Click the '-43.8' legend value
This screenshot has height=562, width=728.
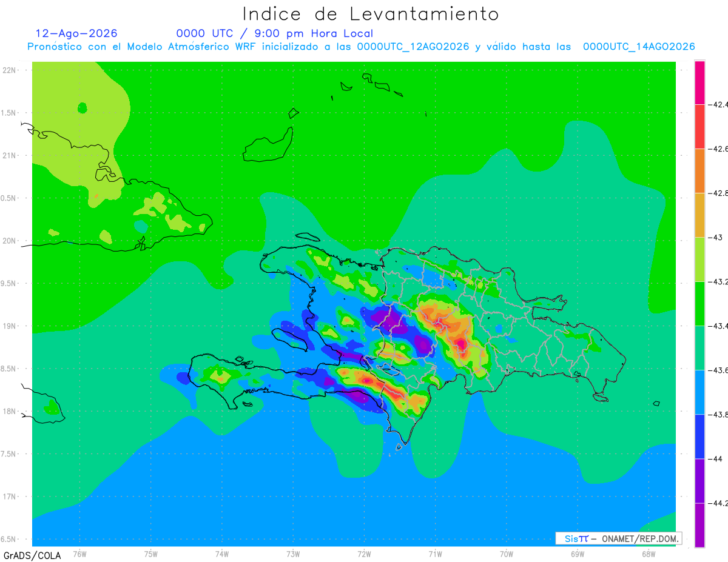point(718,415)
